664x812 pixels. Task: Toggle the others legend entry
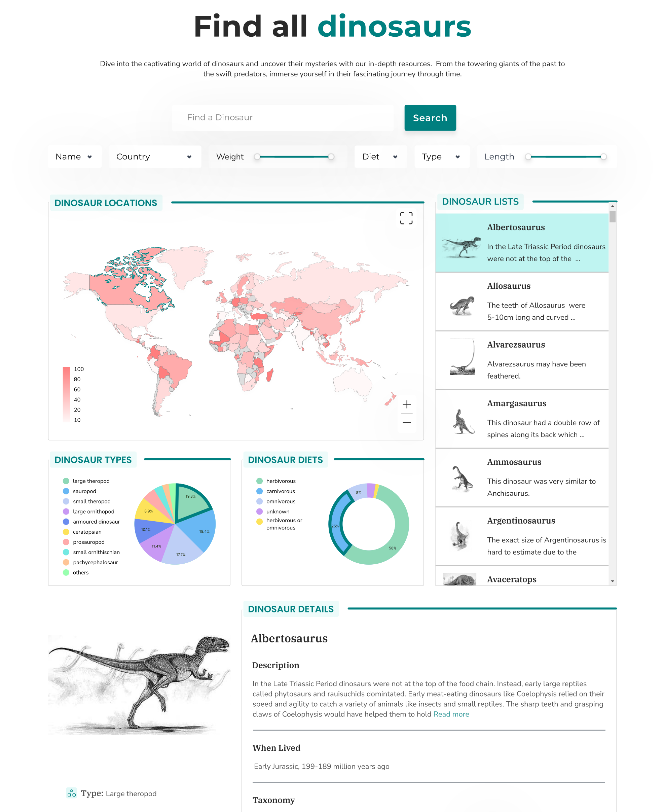pos(76,572)
